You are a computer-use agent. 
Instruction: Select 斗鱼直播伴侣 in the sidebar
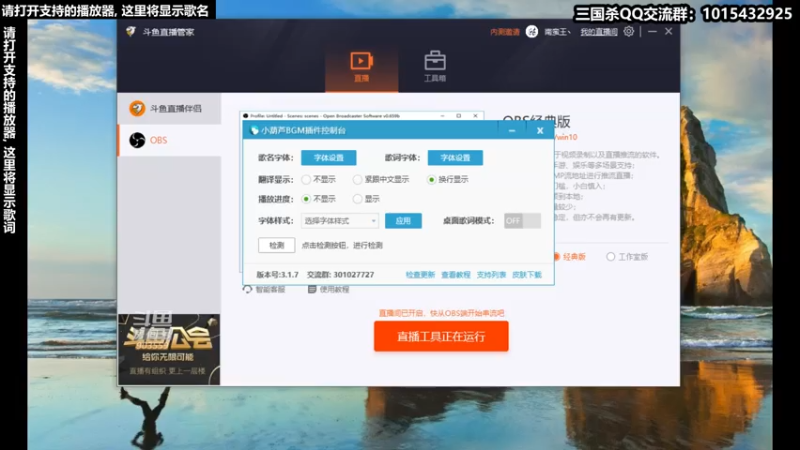tap(169, 109)
